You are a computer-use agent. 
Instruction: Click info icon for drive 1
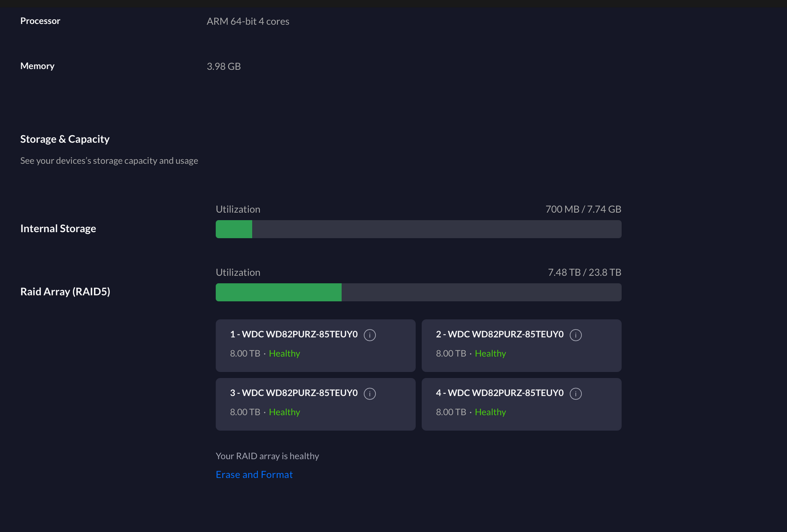pos(369,335)
